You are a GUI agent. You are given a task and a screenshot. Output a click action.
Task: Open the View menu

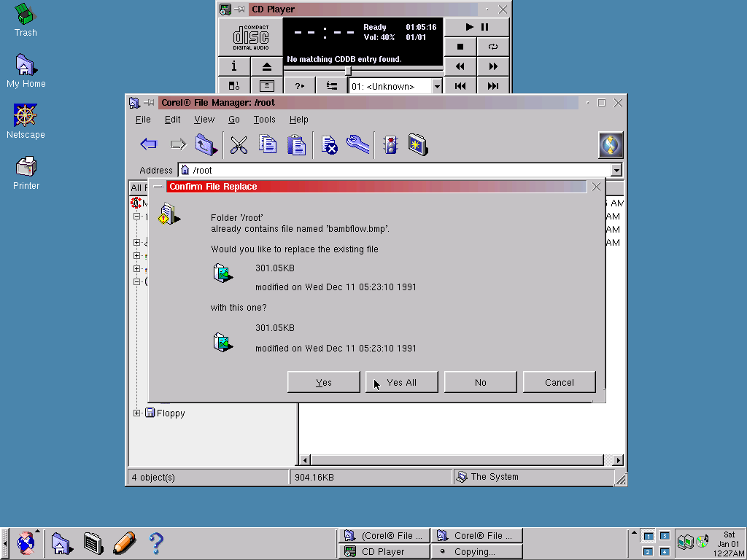pyautogui.click(x=204, y=120)
